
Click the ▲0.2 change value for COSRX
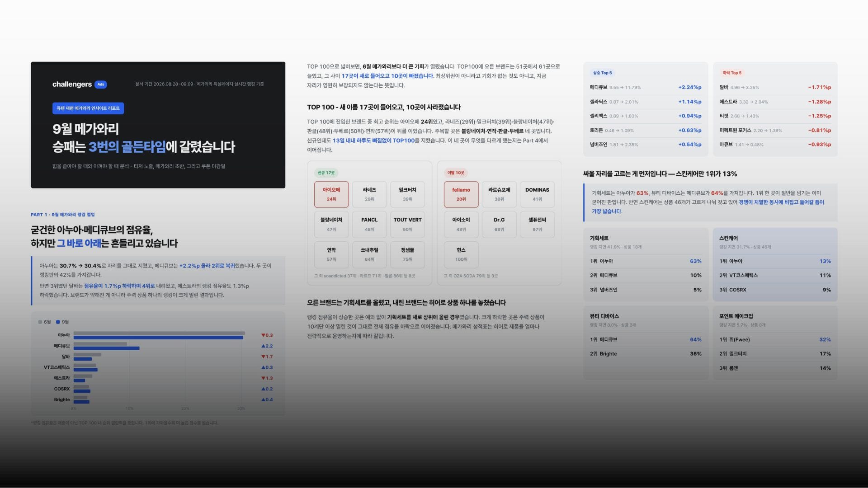pos(267,389)
